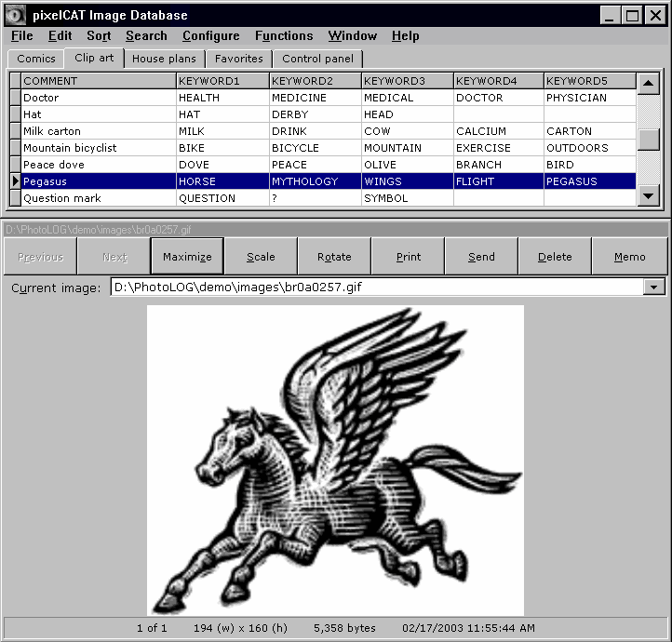Click the Print button
Image resolution: width=672 pixels, height=642 pixels.
[408, 257]
